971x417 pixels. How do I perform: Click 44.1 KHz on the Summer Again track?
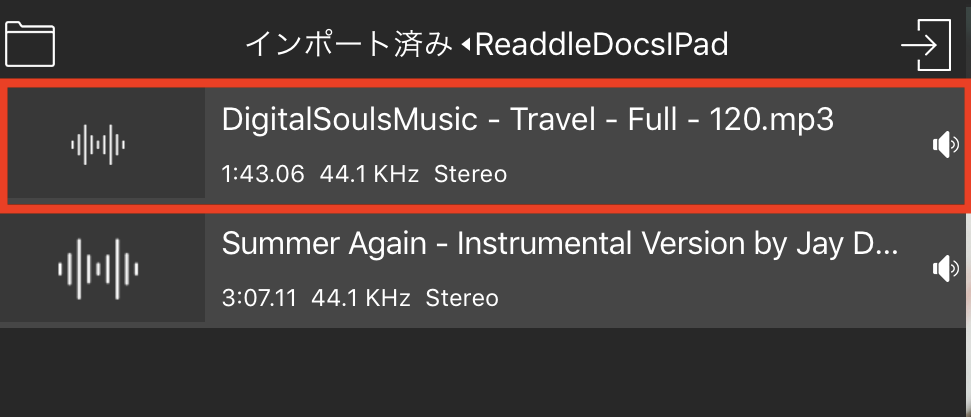[361, 298]
